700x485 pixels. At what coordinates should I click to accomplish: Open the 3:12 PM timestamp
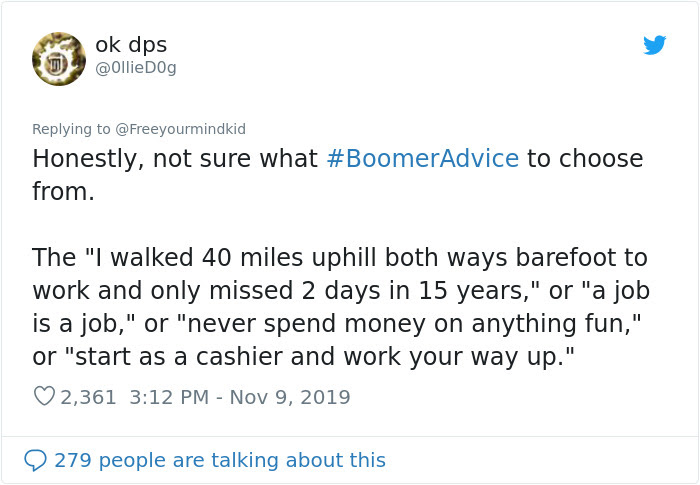coord(169,397)
